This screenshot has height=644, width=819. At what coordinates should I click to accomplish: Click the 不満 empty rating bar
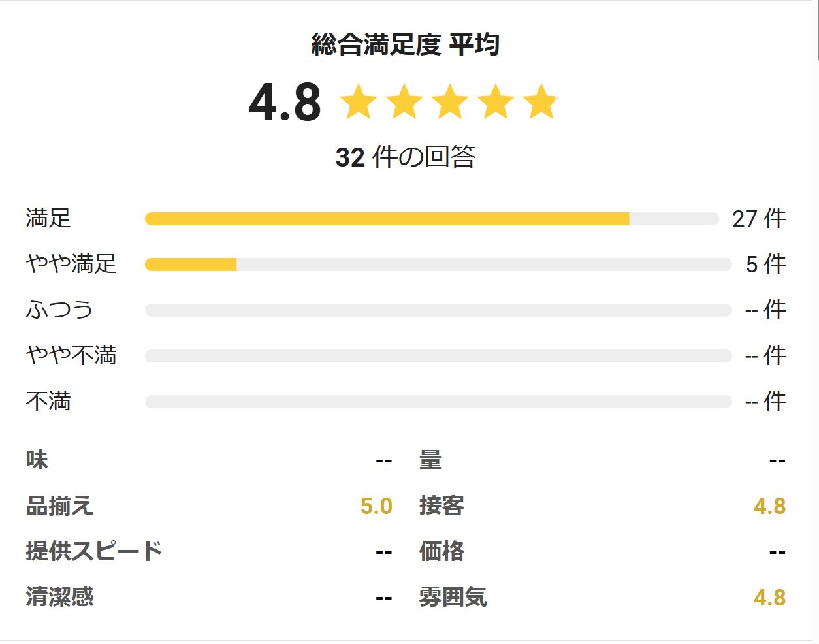pyautogui.click(x=438, y=402)
